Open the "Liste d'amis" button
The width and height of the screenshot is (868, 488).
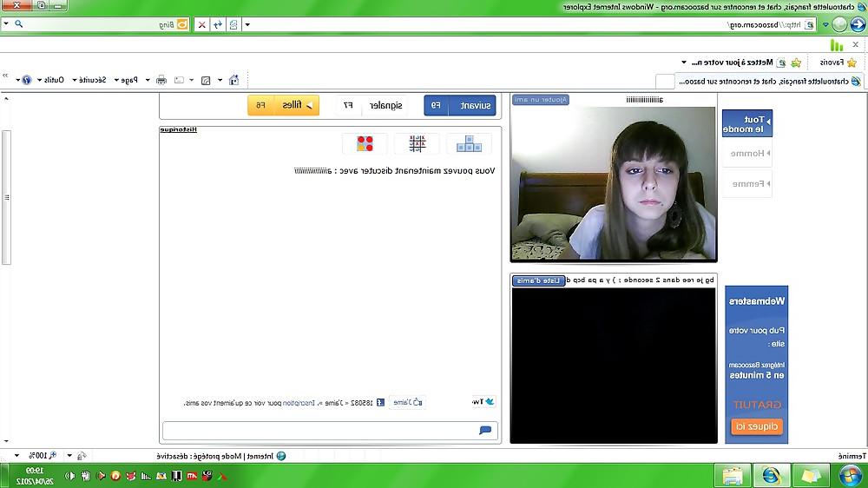coord(538,280)
